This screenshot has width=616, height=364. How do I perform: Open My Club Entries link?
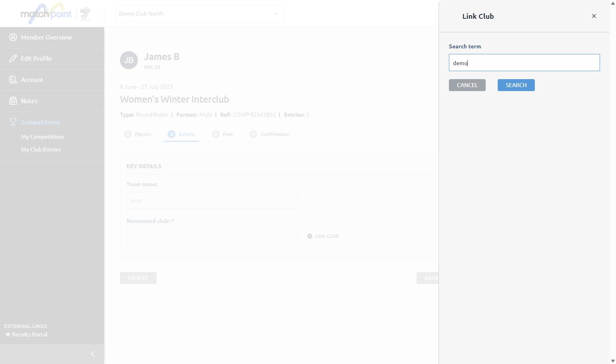click(x=41, y=149)
